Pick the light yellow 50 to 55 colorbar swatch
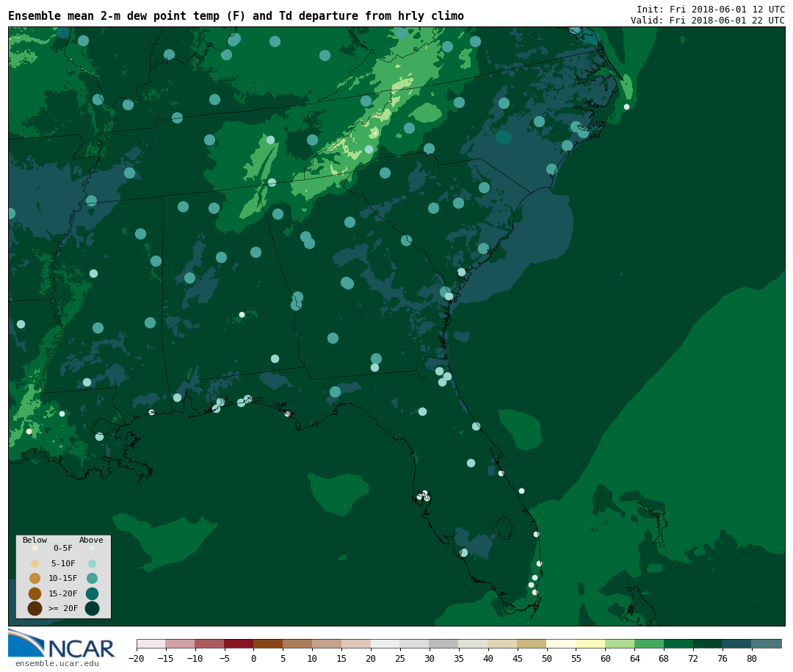The width and height of the screenshot is (793, 672). click(561, 643)
